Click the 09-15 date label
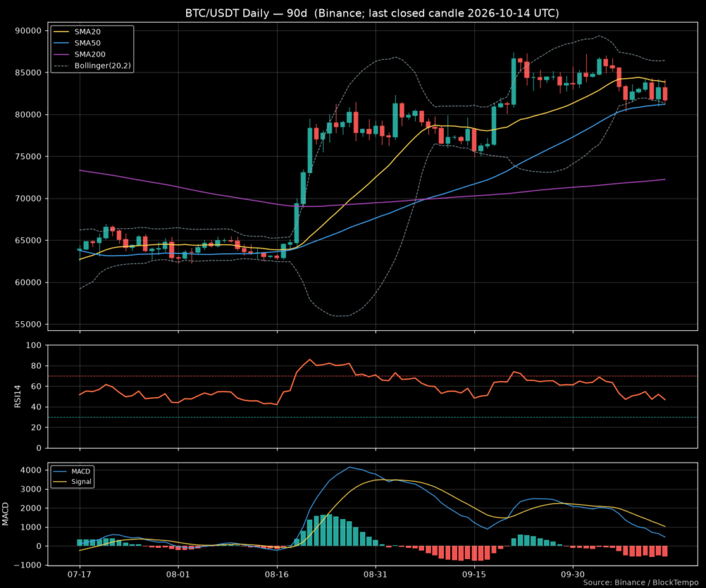Screen dimensions: 706x588 point(474,574)
